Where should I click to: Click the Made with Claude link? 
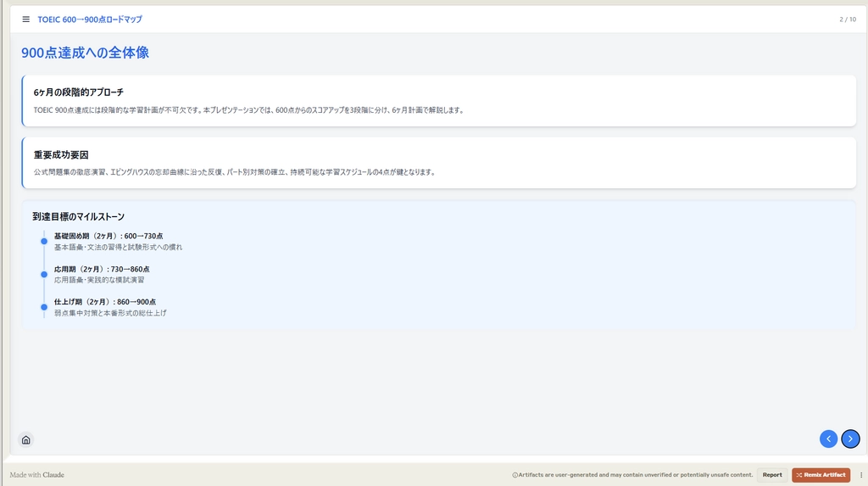click(x=37, y=475)
